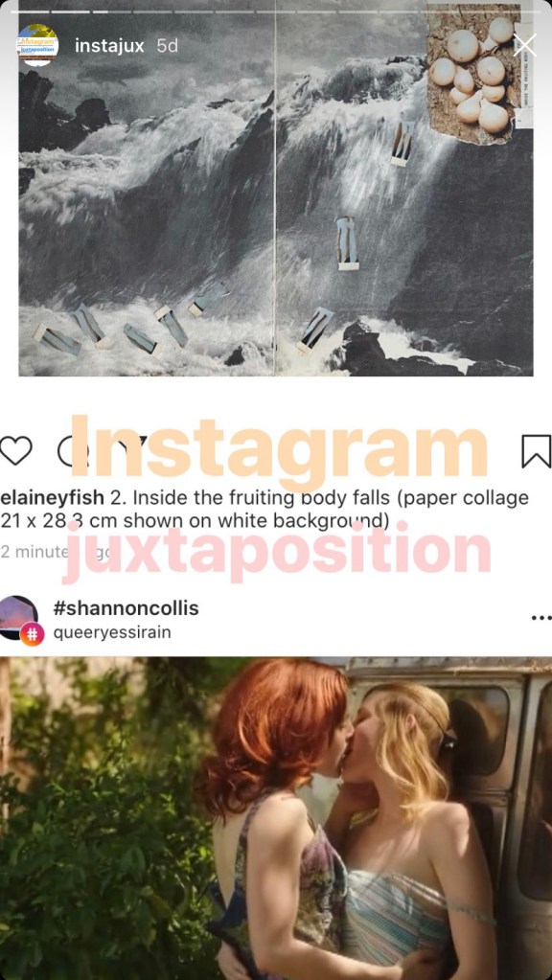Tap the pink "juxtaposition" overlay text
552x980 pixels.
pos(277,550)
